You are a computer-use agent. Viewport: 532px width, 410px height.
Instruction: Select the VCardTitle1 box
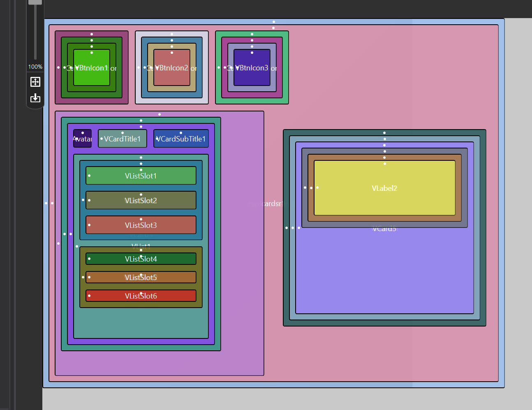click(123, 139)
